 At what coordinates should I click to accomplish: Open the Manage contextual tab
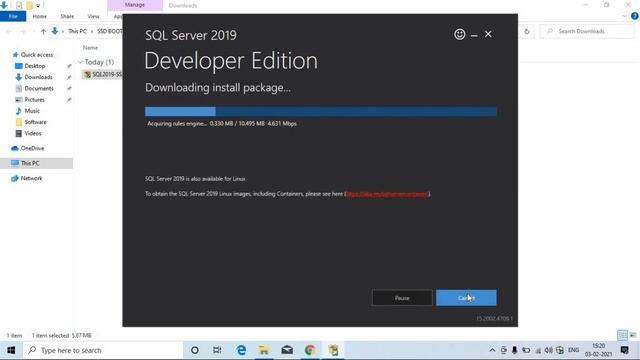pyautogui.click(x=135, y=5)
